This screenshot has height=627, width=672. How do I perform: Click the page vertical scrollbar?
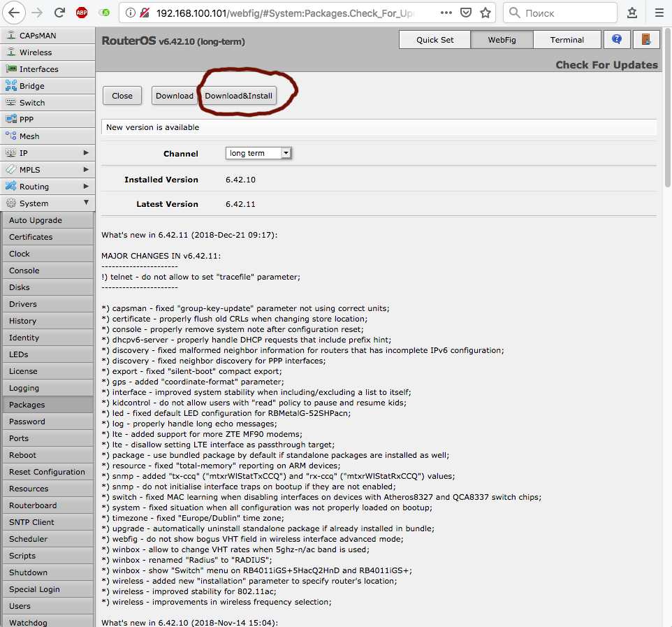pyautogui.click(x=667, y=107)
